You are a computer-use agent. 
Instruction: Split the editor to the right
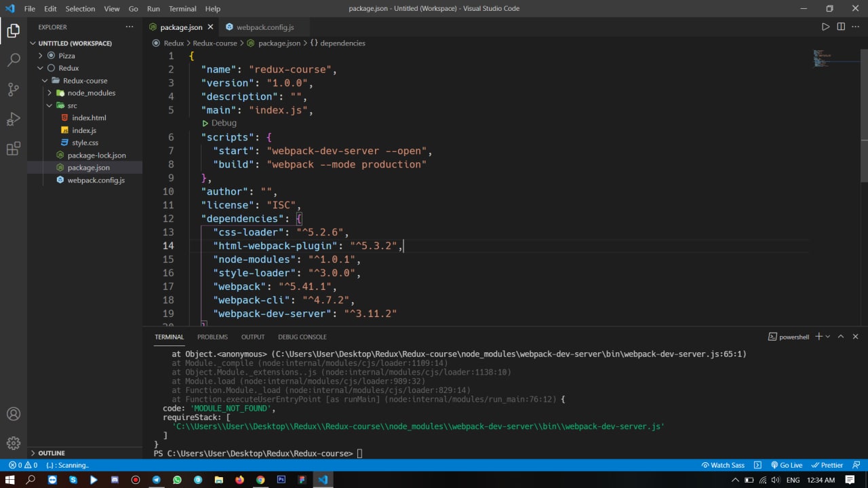coord(841,27)
